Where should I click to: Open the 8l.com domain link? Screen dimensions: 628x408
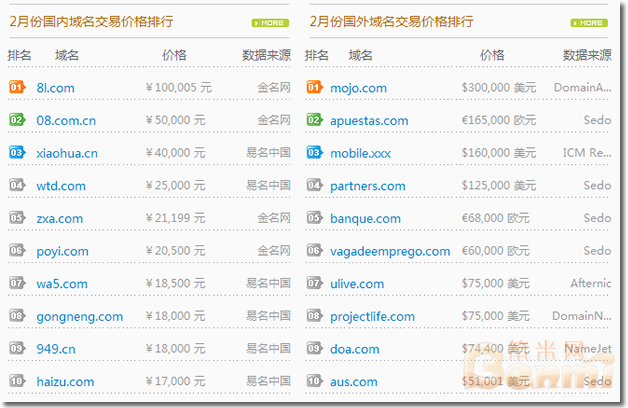tap(55, 88)
